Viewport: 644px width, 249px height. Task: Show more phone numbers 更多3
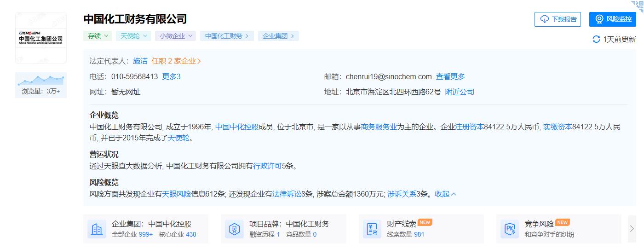[x=171, y=77]
